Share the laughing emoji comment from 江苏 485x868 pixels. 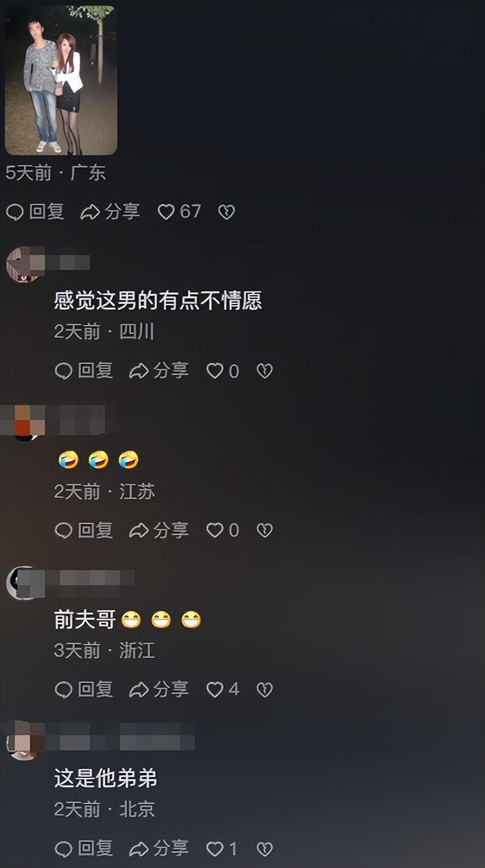159,530
